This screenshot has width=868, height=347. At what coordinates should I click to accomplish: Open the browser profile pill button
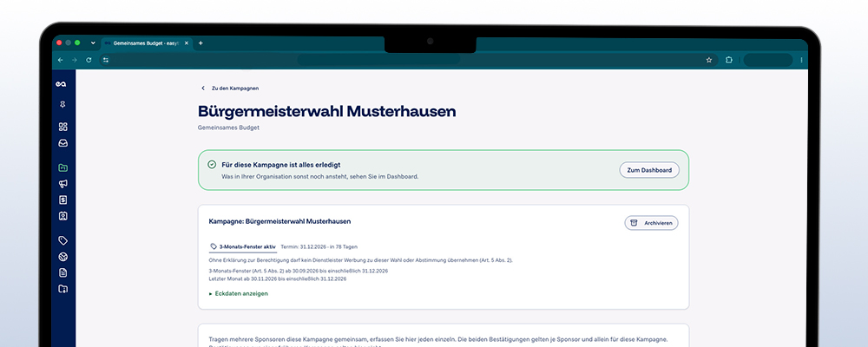coord(768,60)
